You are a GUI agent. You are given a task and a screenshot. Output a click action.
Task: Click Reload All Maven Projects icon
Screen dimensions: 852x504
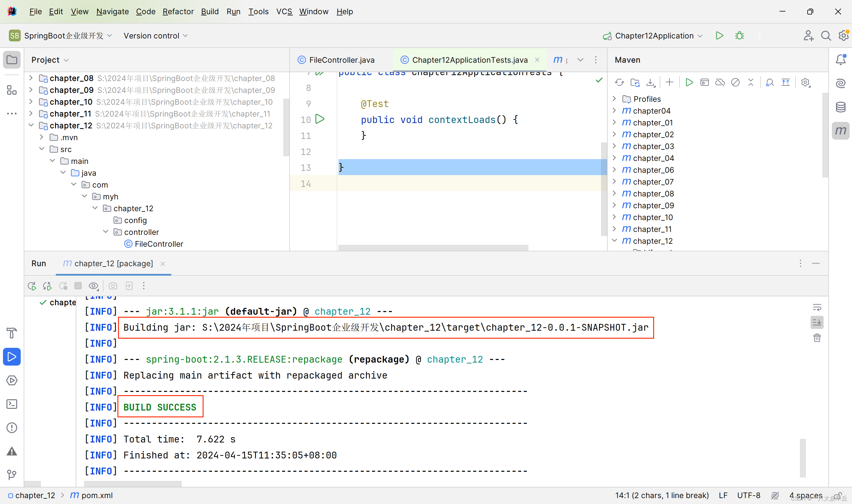(x=619, y=83)
